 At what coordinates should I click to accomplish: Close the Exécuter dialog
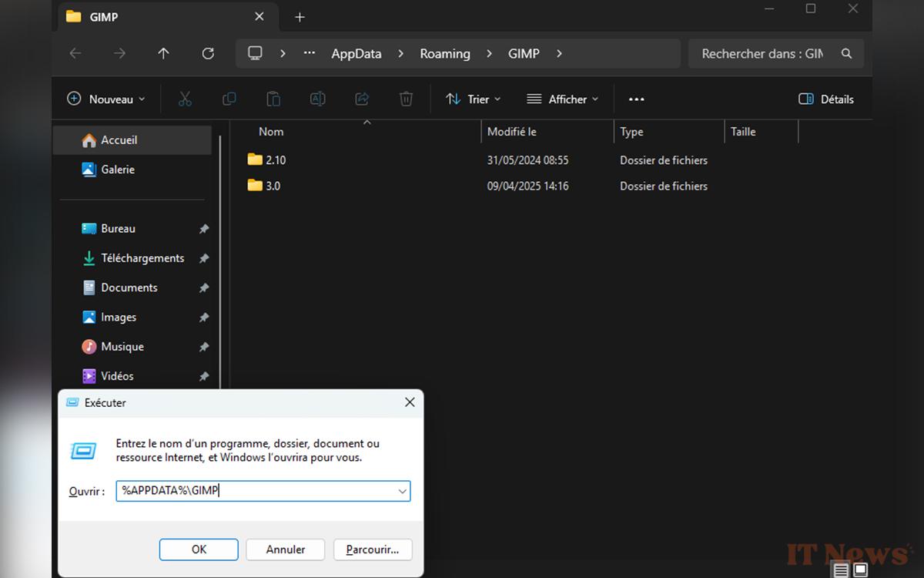410,402
